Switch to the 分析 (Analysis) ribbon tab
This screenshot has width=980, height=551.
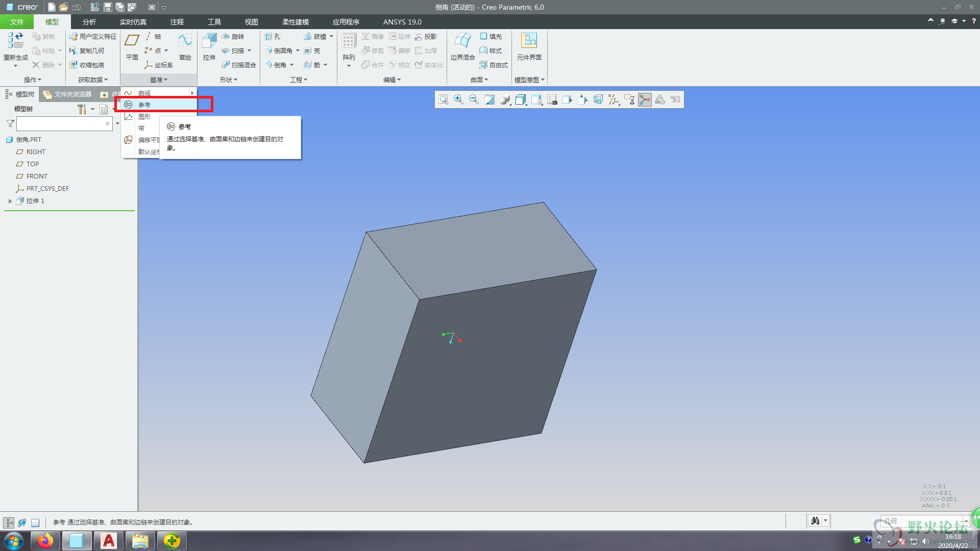89,22
